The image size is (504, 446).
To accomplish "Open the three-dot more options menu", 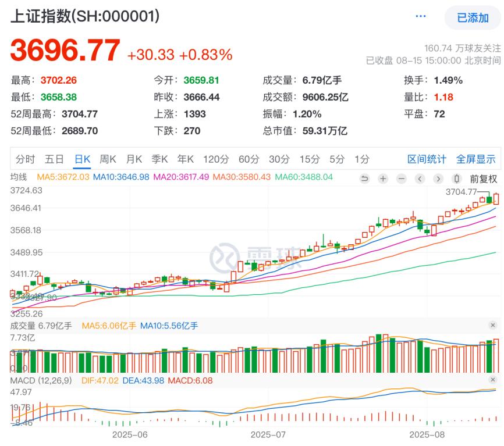I will point(421,17).
